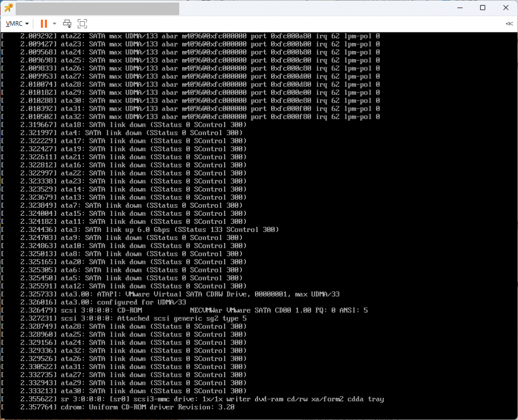Select the ata25 line with port 0xfc000c00
Viewport: 518px width, 420px height.
[191, 61]
